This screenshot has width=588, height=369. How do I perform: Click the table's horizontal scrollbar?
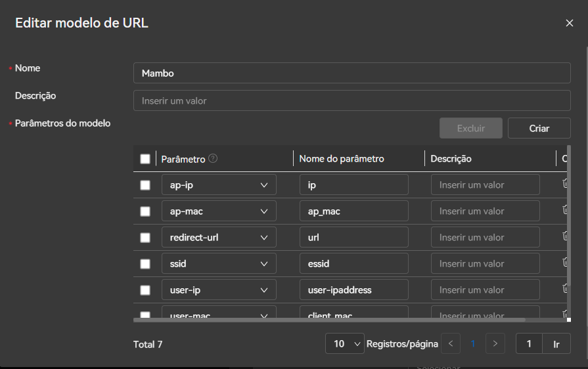coord(329,320)
